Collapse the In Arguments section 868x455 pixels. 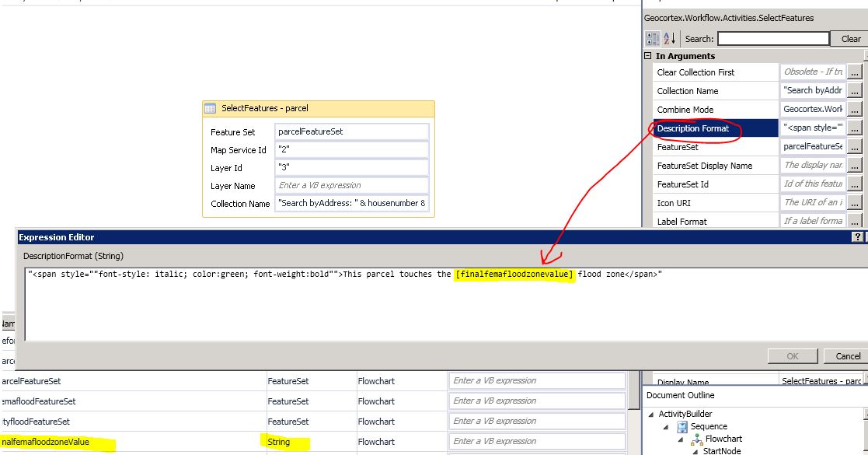tap(648, 56)
